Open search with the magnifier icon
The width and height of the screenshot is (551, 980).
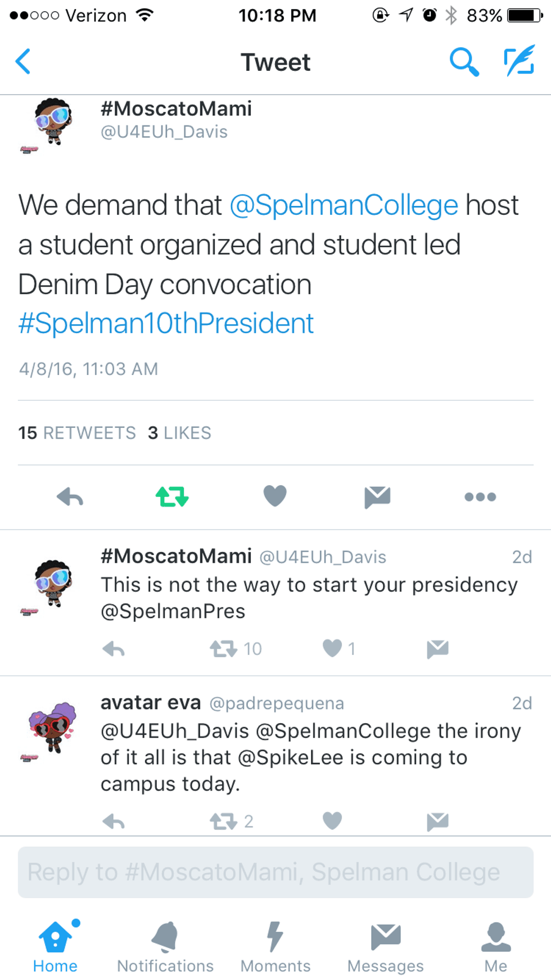point(464,61)
